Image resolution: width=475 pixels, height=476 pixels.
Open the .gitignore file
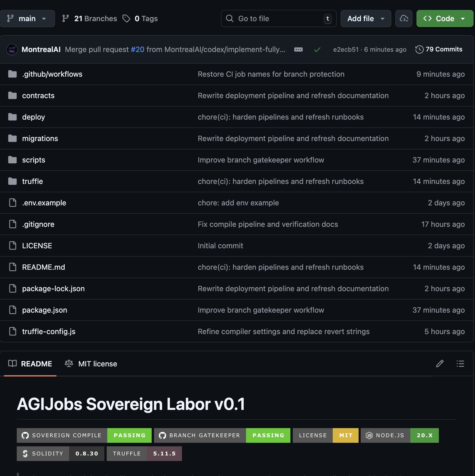[x=38, y=224]
